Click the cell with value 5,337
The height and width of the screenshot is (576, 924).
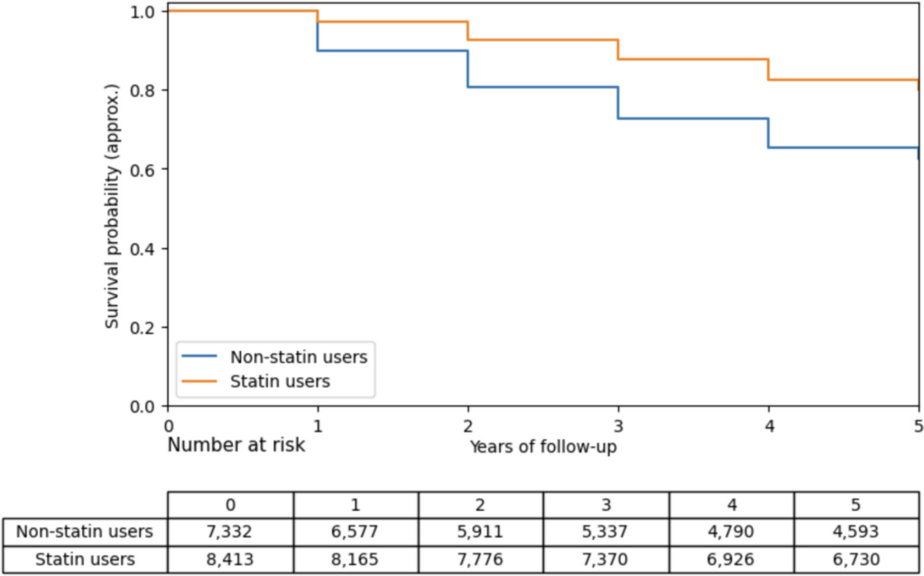click(x=605, y=532)
